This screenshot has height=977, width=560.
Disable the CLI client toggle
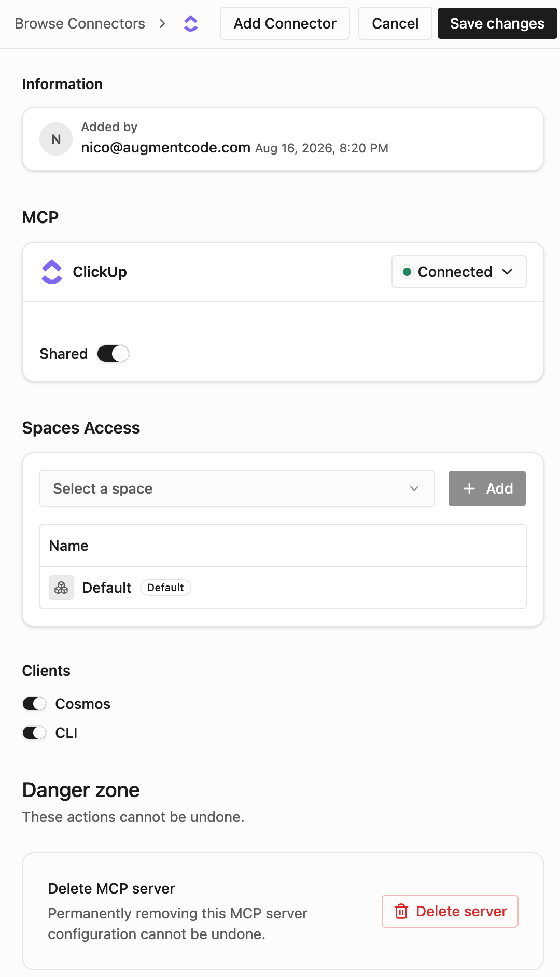(34, 733)
